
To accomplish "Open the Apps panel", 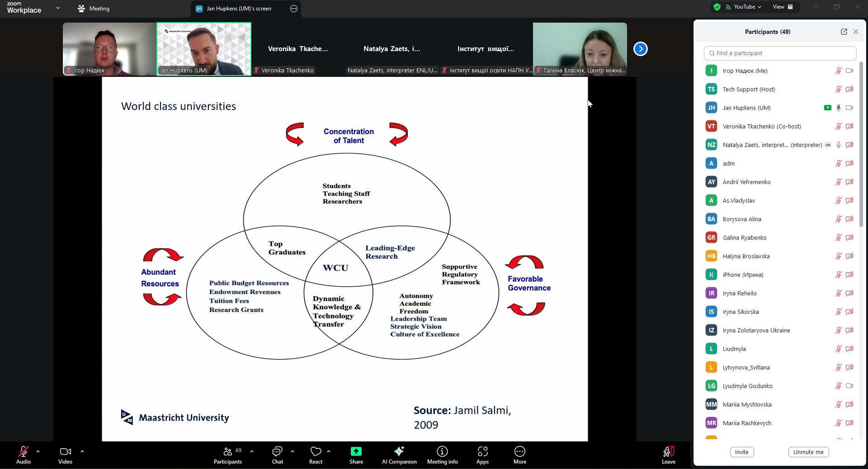I will pos(482,455).
